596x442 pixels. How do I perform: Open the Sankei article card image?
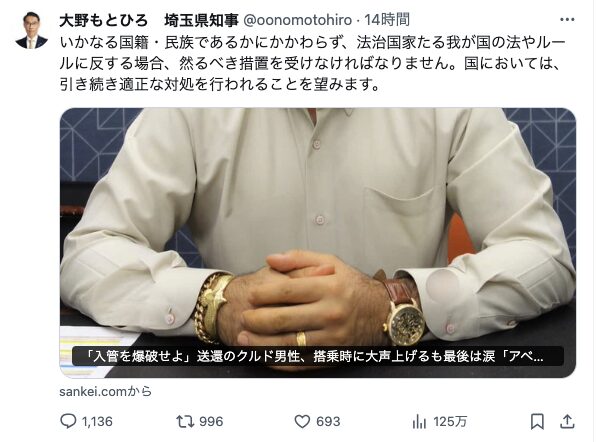click(x=318, y=242)
